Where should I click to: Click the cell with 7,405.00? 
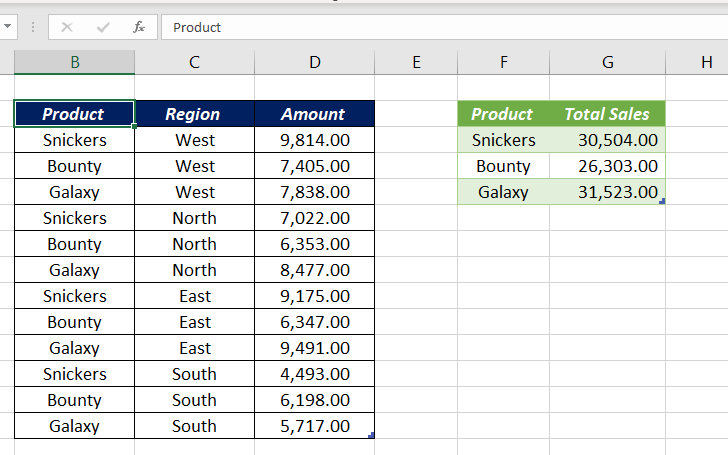coord(315,166)
